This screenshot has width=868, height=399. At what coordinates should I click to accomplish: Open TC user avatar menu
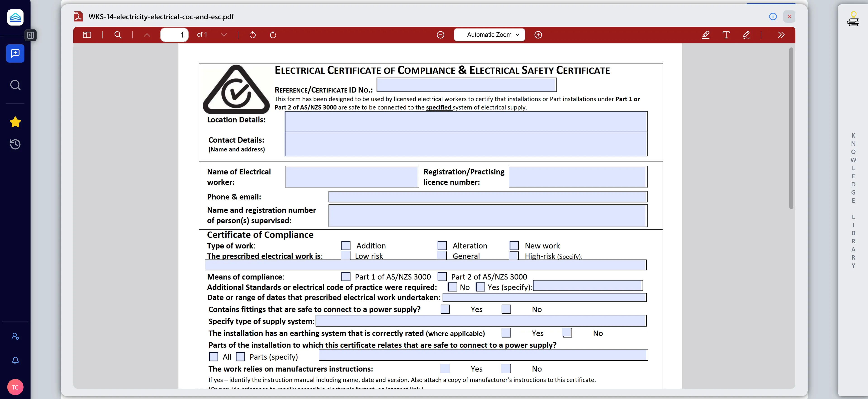(15, 387)
